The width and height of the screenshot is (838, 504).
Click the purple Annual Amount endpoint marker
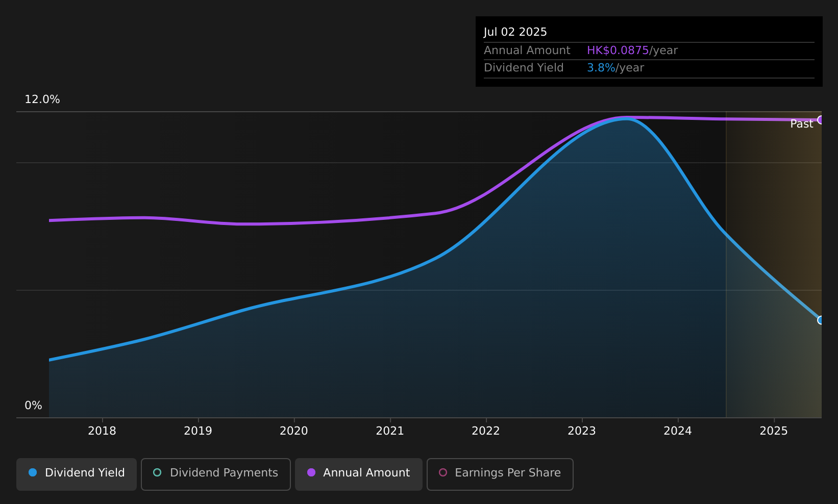pos(821,120)
